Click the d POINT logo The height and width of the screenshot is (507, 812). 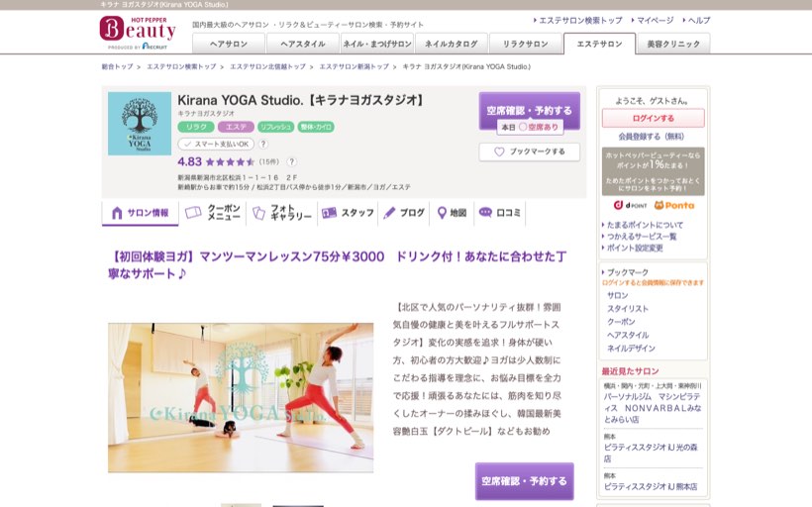pos(630,205)
